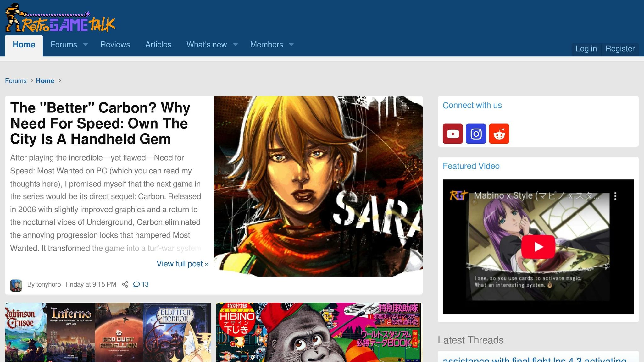Click tonyhoro's avatar image
This screenshot has width=644, height=362.
[x=16, y=285]
